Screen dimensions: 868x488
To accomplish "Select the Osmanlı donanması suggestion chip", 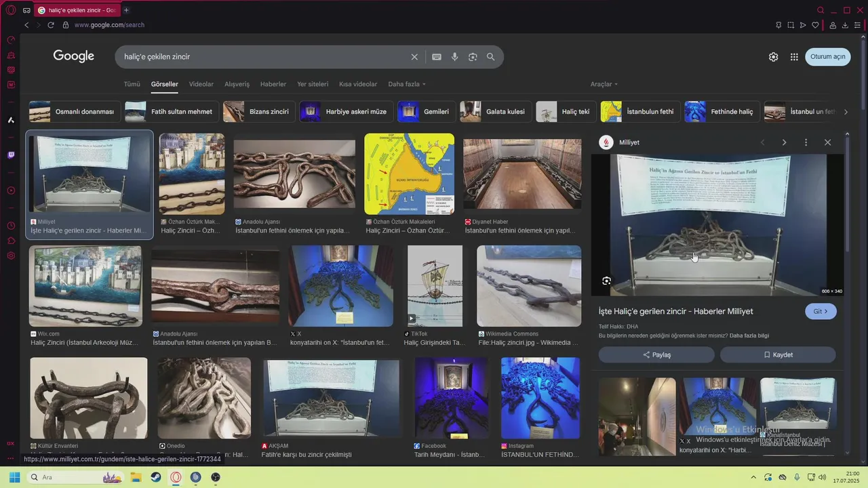I will point(75,112).
